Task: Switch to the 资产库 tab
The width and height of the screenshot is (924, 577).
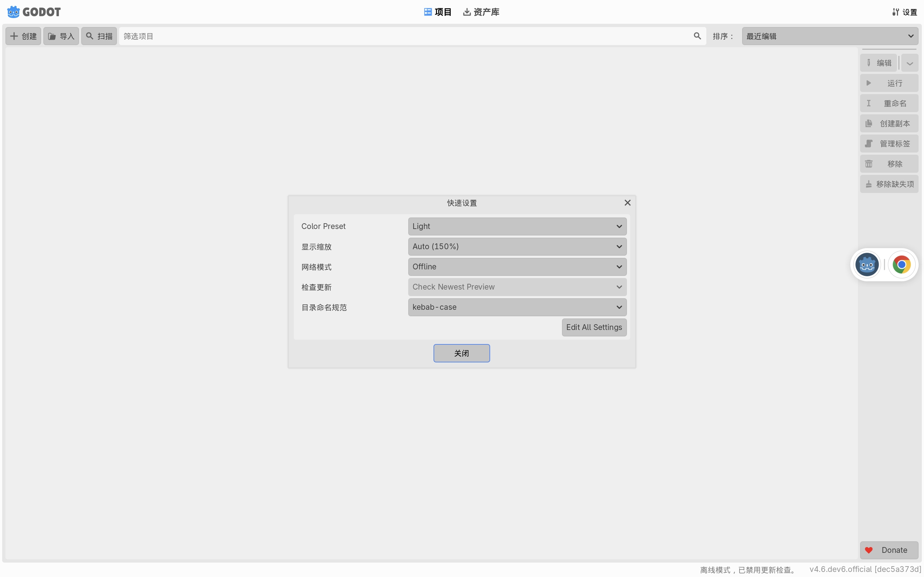Action: [481, 12]
